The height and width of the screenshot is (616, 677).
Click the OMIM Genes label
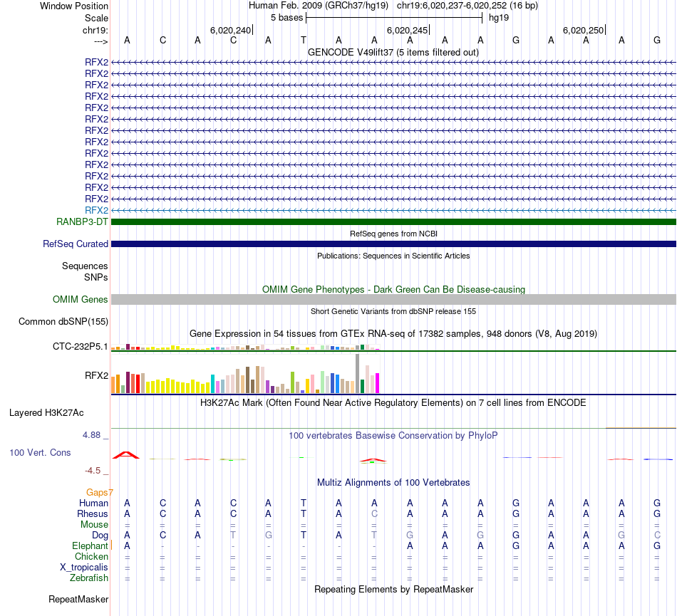tap(80, 299)
